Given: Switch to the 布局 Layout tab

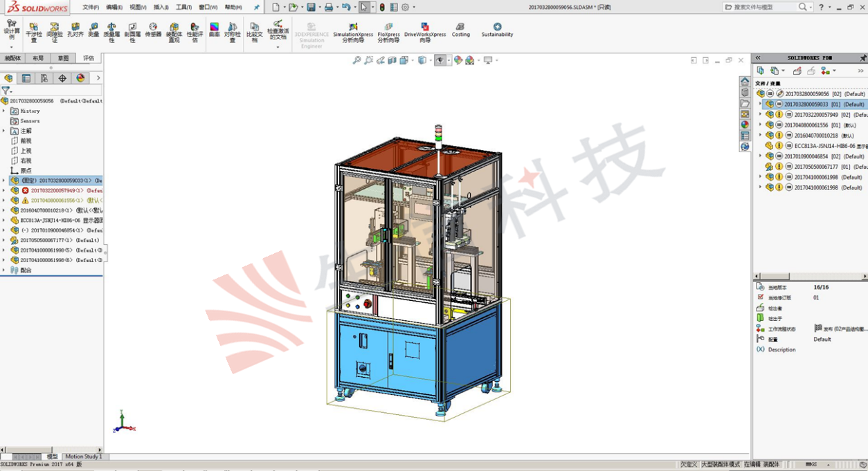Looking at the screenshot, I should pyautogui.click(x=38, y=58).
